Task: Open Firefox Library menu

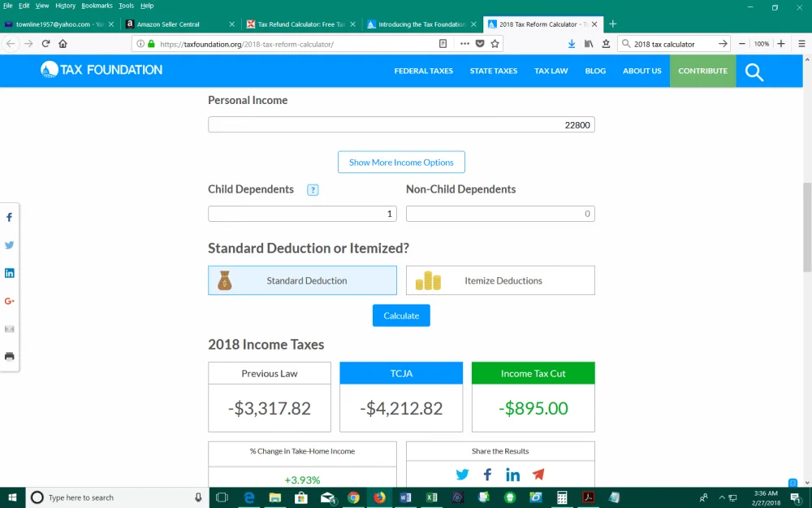Action: point(589,44)
